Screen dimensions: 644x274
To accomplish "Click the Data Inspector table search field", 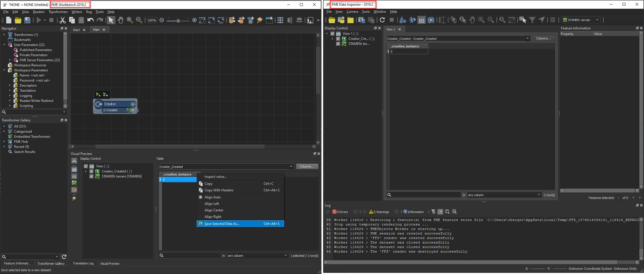I will [x=424, y=195].
